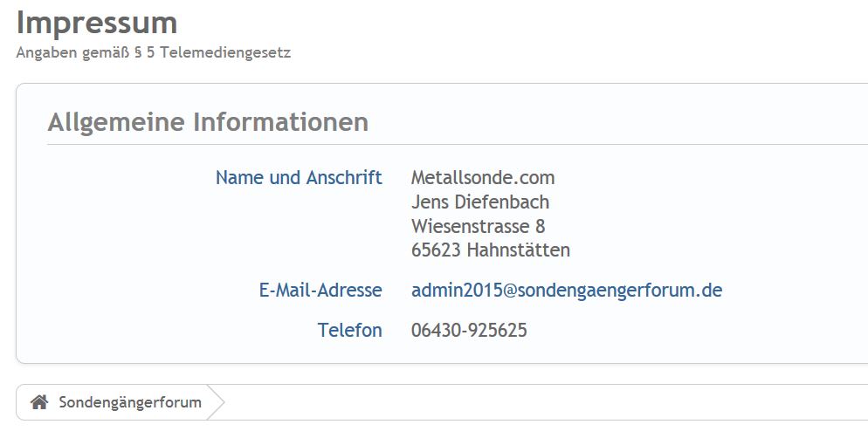Open the Sondengängerforum breadcrumb link
Viewport: 868px width, 438px height.
[130, 402]
